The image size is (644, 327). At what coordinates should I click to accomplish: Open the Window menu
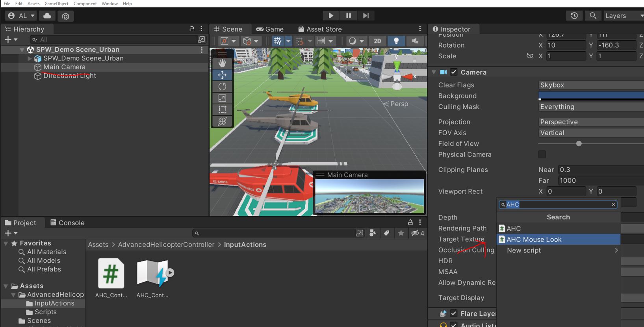click(x=109, y=4)
